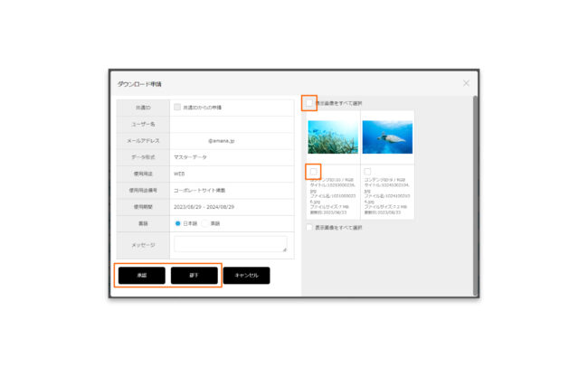This screenshot has height=367, width=588.
Task: Tick the checkbox under the coral reef image
Action: [x=313, y=172]
